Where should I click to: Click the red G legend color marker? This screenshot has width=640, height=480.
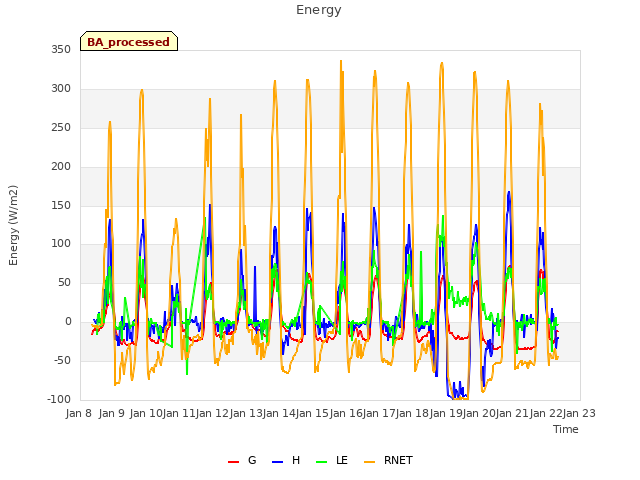click(233, 462)
